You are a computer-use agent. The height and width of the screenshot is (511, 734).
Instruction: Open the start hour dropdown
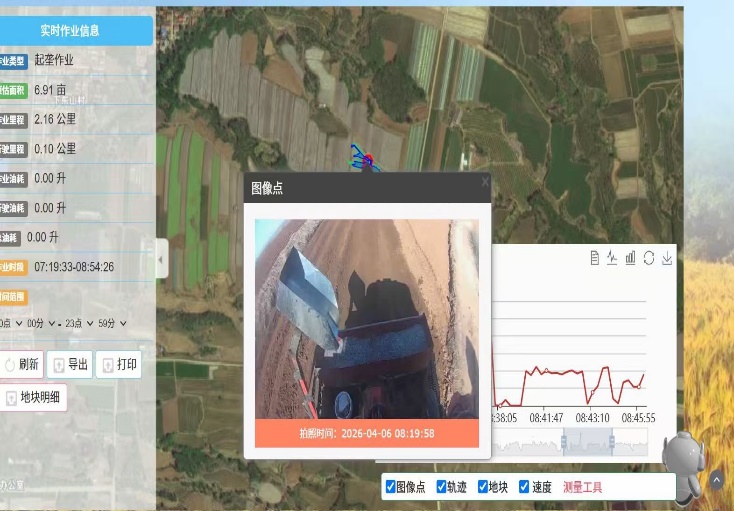click(x=10, y=323)
